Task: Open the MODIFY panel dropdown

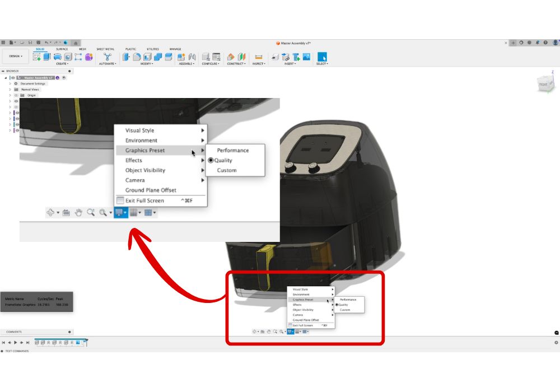Action: [147, 64]
